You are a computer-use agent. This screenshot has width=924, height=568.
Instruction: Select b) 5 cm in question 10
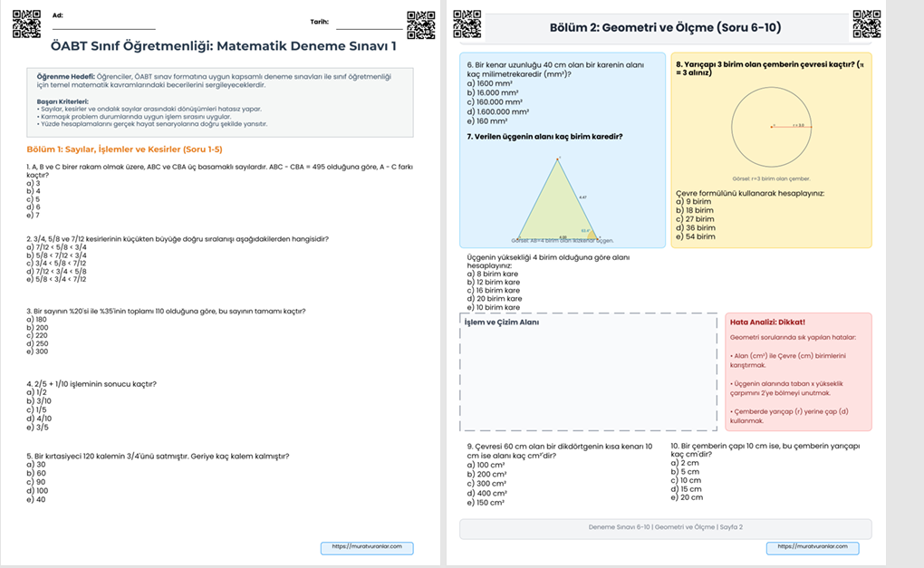tap(686, 472)
